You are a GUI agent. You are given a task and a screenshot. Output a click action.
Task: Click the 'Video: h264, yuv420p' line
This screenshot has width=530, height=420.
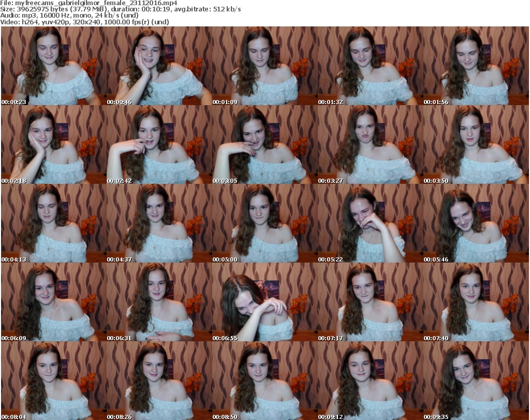coord(84,22)
